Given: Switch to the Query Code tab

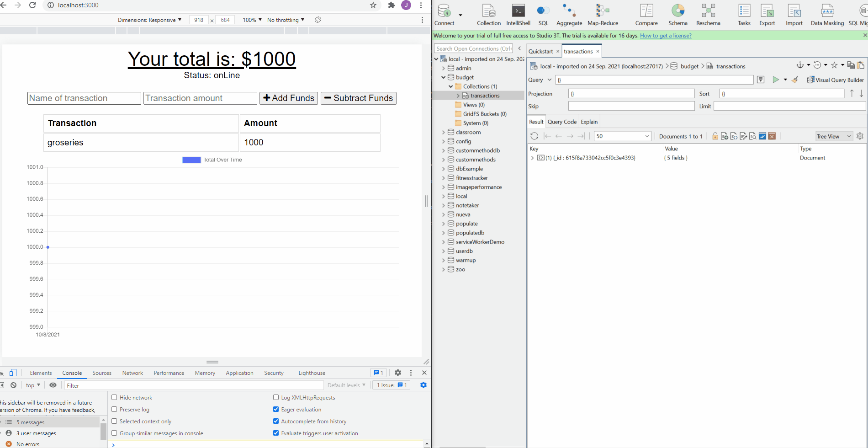Looking at the screenshot, I should [561, 121].
